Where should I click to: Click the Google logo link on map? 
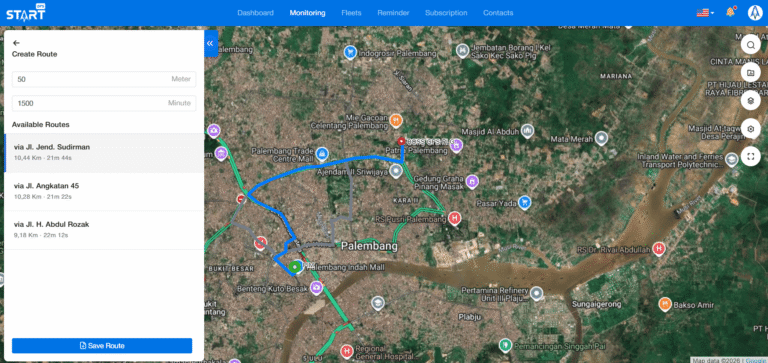click(756, 360)
